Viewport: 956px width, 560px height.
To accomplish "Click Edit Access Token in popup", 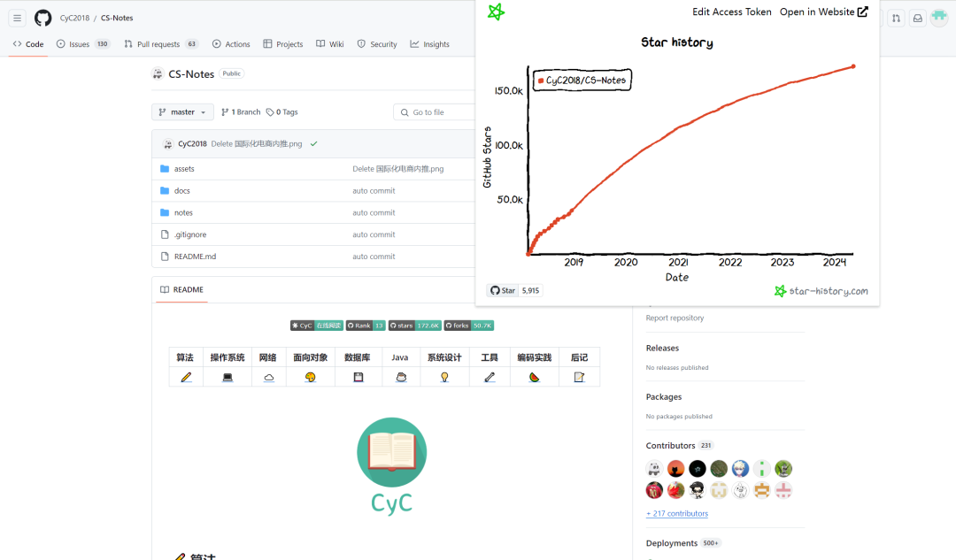I will pos(732,12).
